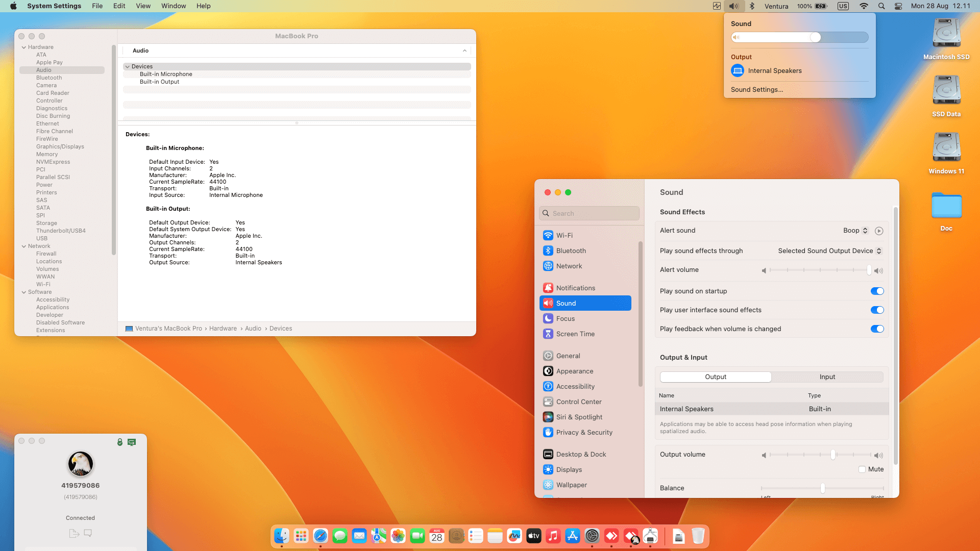Open Privacy & Security settings
Image resolution: width=980 pixels, height=551 pixels.
584,432
